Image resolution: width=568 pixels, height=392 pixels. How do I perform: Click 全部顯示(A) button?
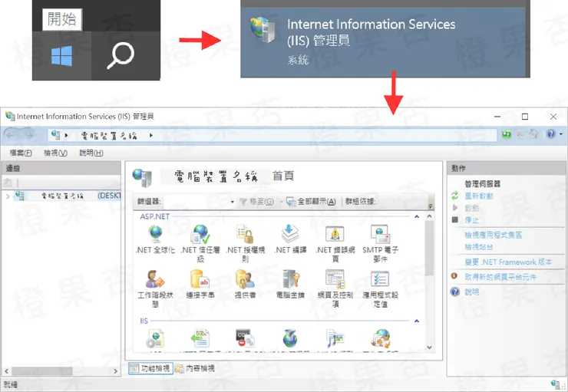point(312,202)
